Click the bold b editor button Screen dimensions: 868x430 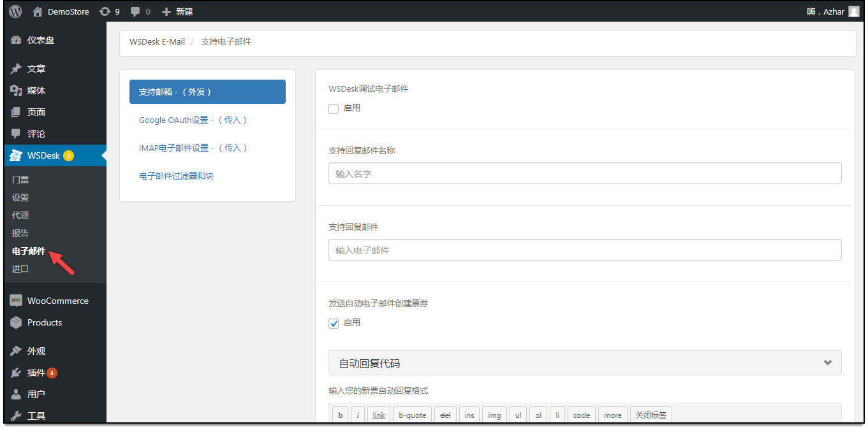341,415
